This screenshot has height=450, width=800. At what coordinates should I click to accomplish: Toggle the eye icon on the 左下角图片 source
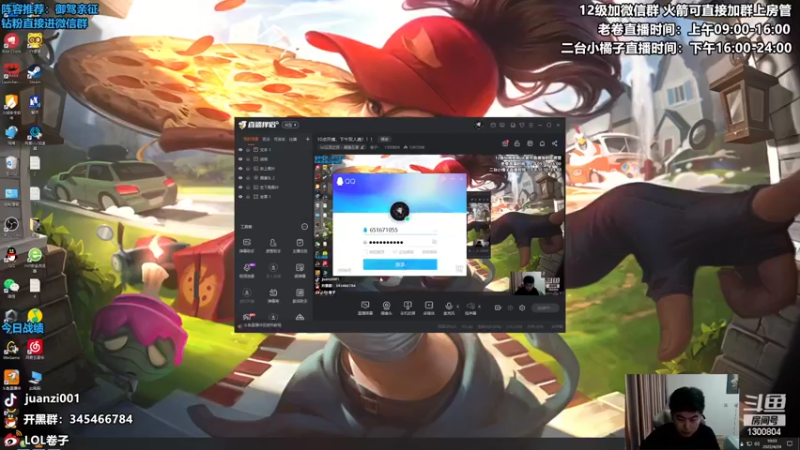coord(240,187)
